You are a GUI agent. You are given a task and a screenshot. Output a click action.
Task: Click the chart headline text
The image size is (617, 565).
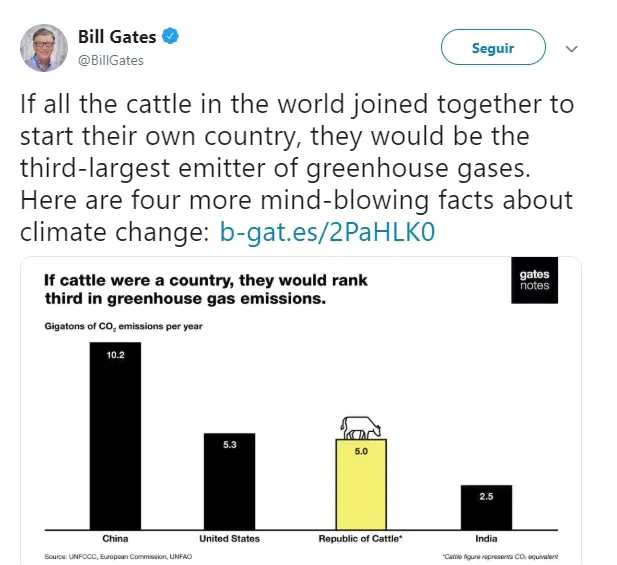pyautogui.click(x=206, y=289)
